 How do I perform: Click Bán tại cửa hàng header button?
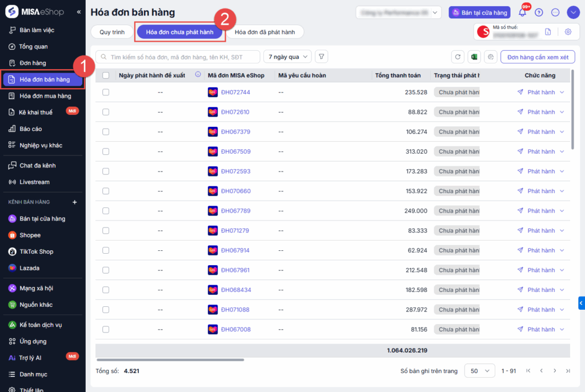point(479,13)
